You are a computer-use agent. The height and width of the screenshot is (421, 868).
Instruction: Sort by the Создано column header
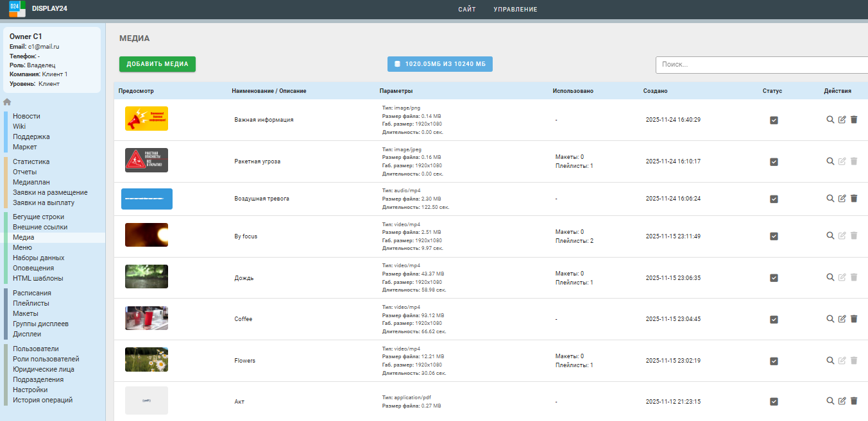655,91
